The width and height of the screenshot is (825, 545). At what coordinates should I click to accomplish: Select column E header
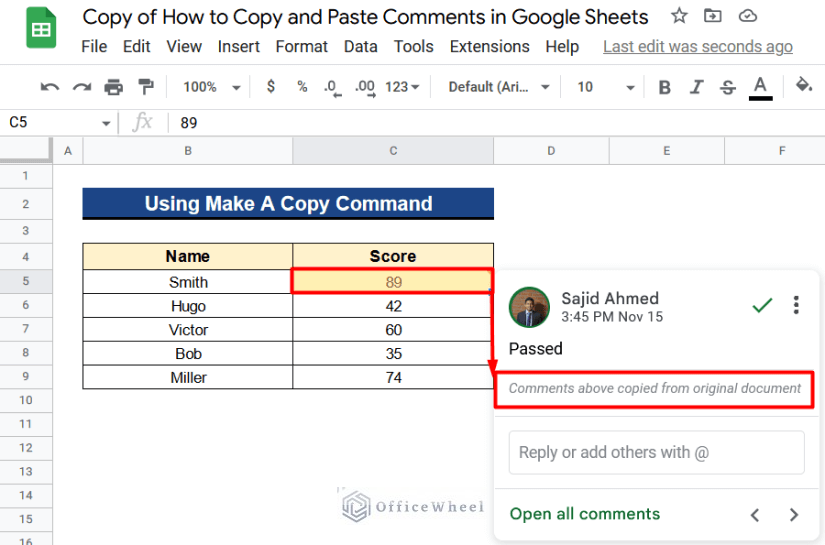667,151
